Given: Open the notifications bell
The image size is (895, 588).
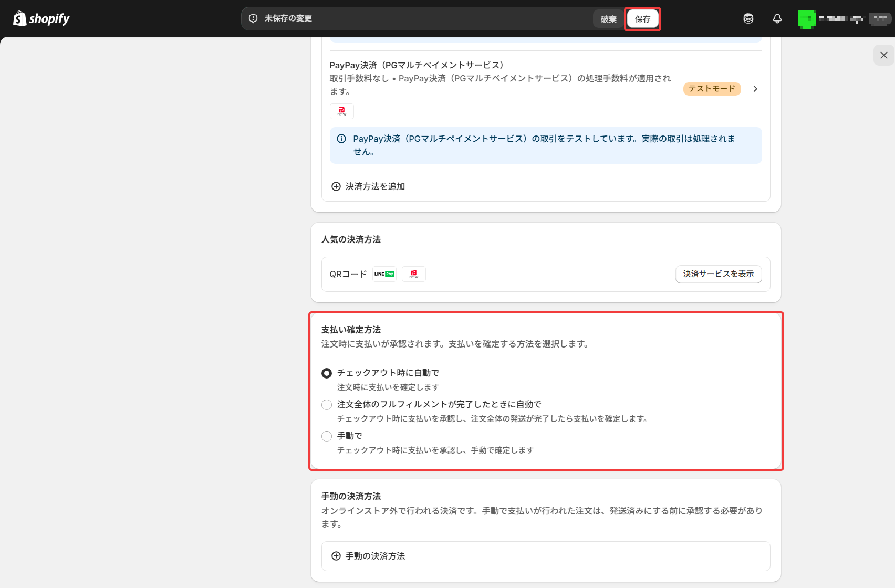Looking at the screenshot, I should click(777, 18).
